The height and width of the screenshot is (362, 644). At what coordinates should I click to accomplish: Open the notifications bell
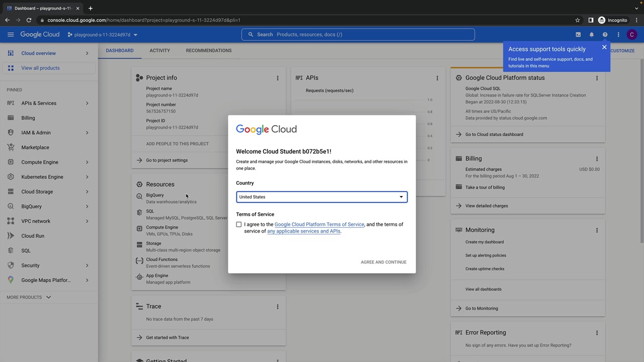[592, 35]
